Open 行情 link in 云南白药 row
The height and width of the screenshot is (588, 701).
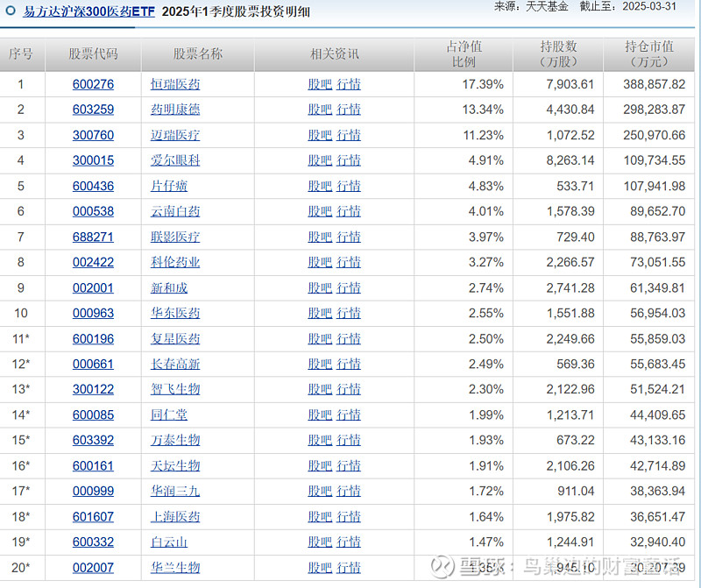(348, 211)
